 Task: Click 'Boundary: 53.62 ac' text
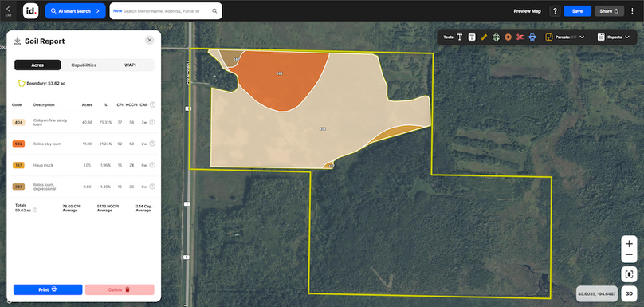[46, 84]
